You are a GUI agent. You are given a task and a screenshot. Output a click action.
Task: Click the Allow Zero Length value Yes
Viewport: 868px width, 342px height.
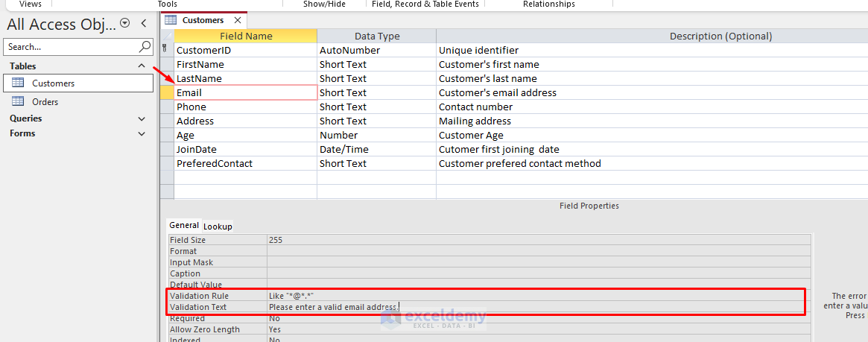(539, 329)
